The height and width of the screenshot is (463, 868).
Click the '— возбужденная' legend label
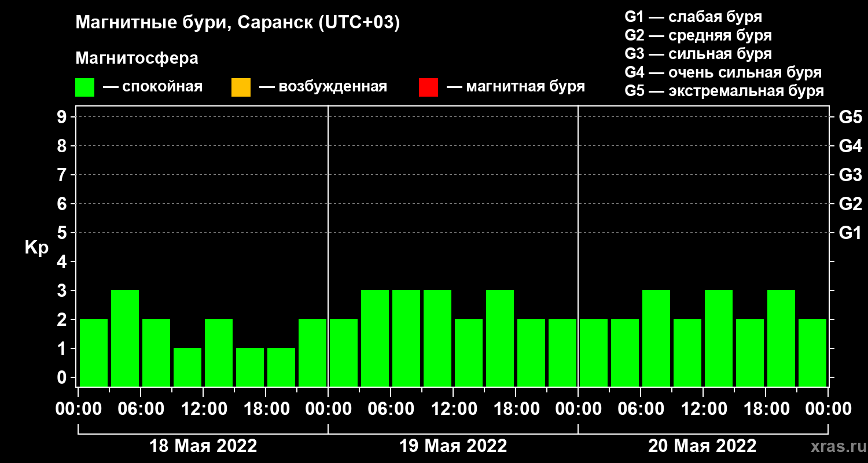pyautogui.click(x=323, y=87)
